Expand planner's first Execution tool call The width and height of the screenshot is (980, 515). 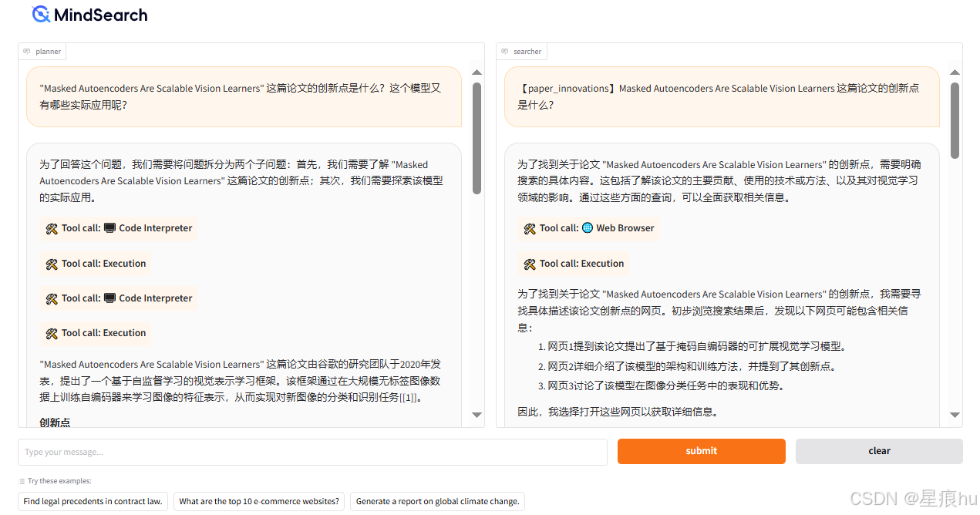point(96,264)
